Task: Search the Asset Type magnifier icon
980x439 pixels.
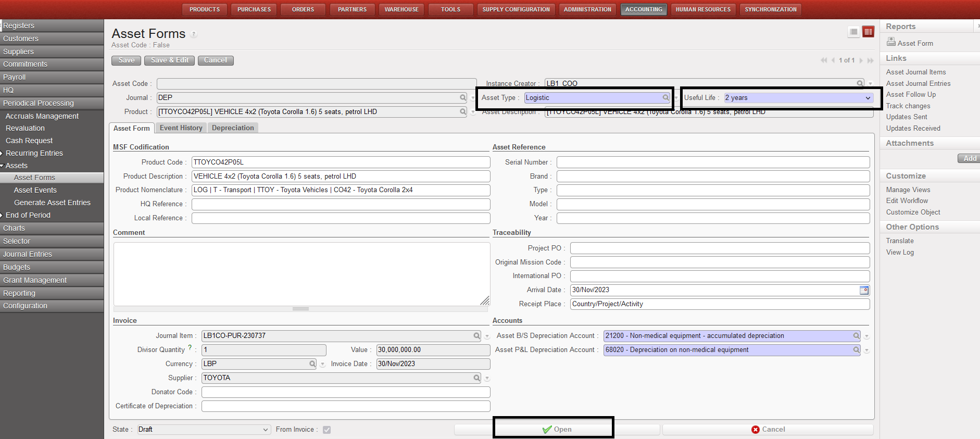Action: (665, 97)
